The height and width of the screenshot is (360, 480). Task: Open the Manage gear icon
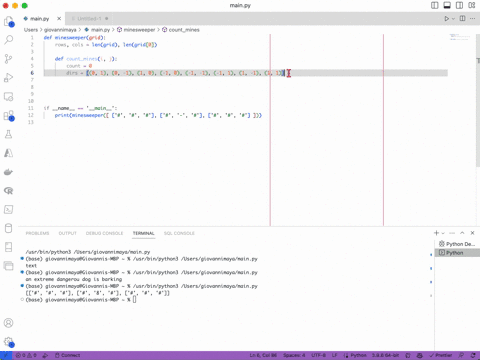[9, 342]
